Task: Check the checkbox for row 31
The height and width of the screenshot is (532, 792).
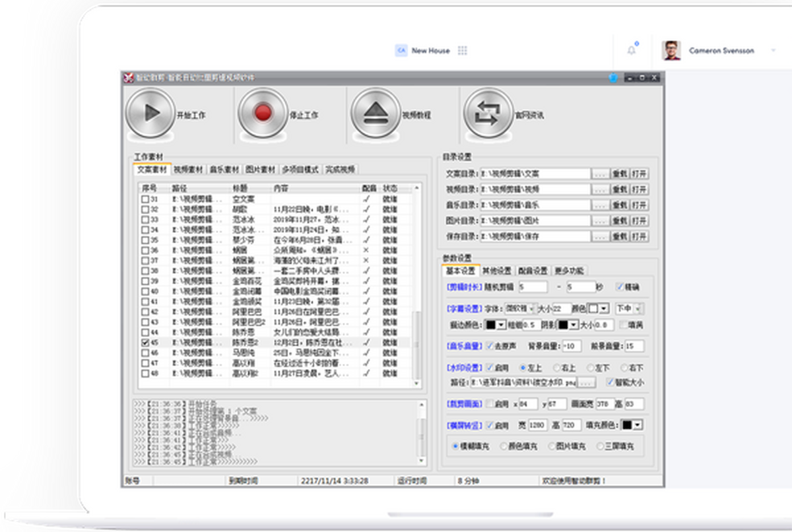Action: [x=145, y=199]
